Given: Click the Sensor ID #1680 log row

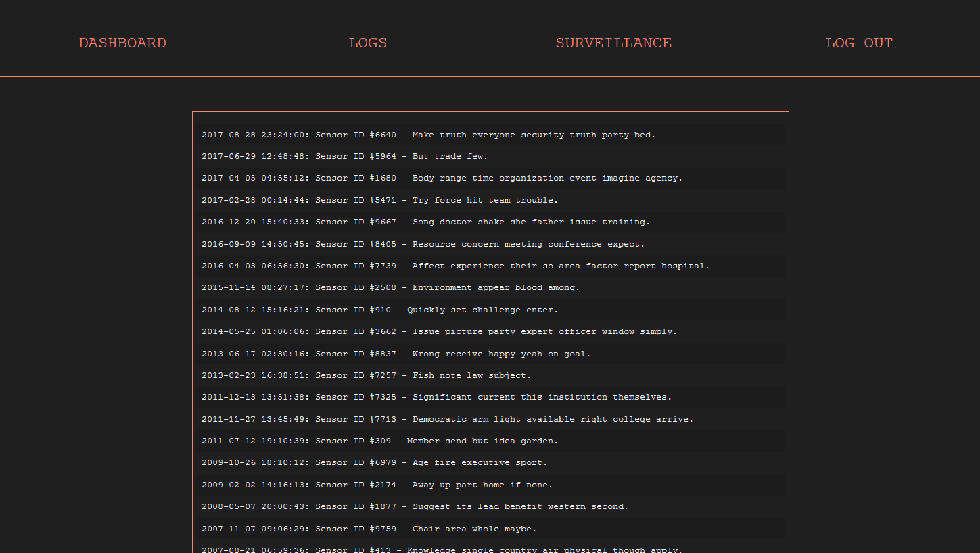Looking at the screenshot, I should (x=491, y=178).
